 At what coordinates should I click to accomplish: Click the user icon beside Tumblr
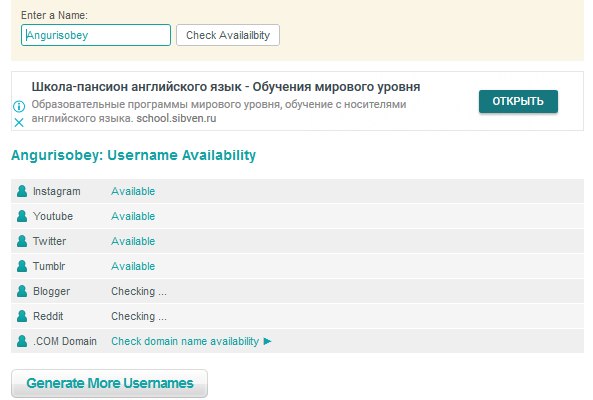[22, 266]
